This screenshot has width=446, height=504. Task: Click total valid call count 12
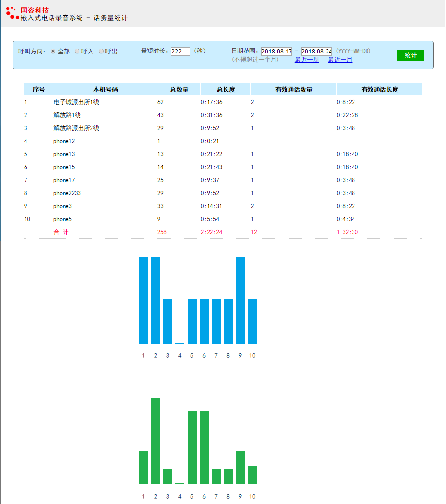[254, 232]
